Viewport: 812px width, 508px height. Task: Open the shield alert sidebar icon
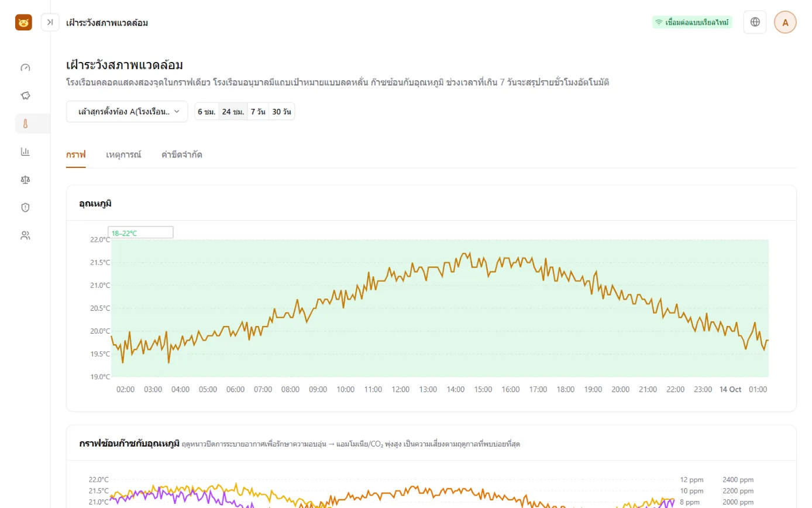25,207
